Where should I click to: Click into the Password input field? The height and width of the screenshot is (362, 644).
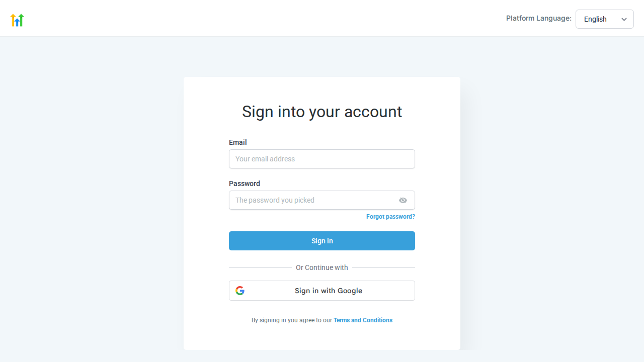pos(312,200)
